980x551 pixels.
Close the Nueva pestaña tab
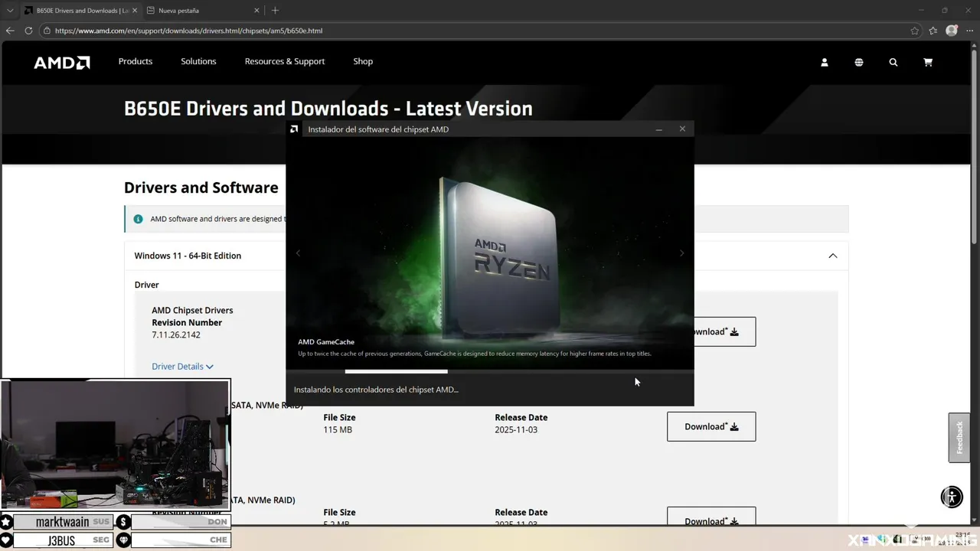coord(257,11)
